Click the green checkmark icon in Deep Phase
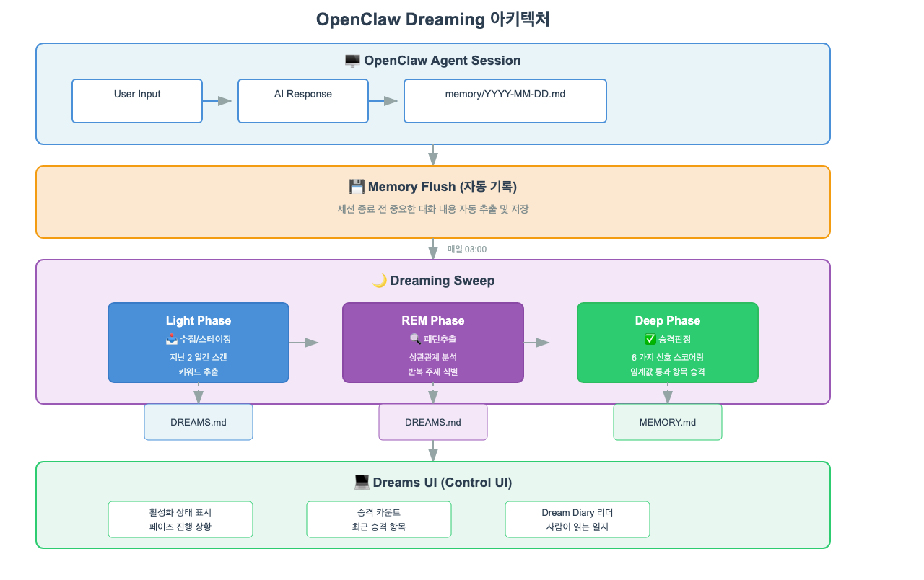The image size is (924, 580). [x=649, y=339]
